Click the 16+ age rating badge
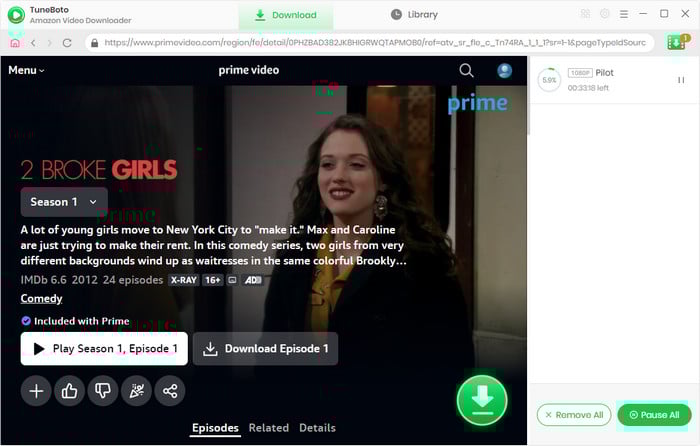This screenshot has width=700, height=446. (x=212, y=280)
